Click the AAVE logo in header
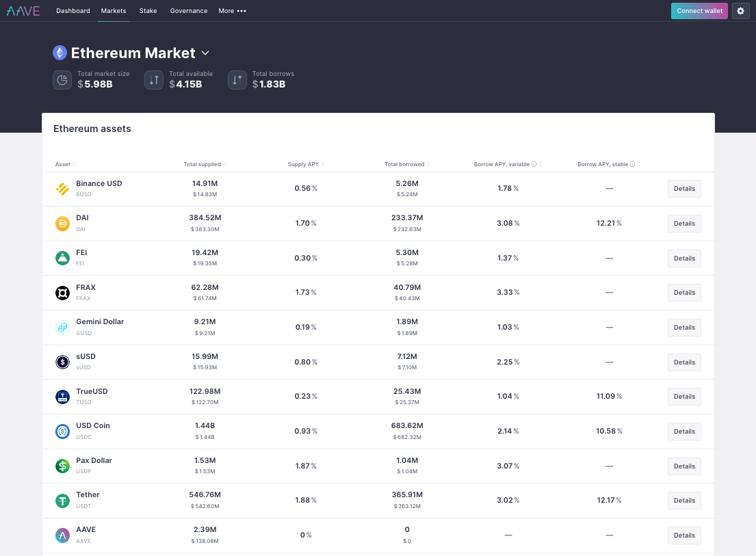Screen dimensions: 756x556 (x=23, y=11)
